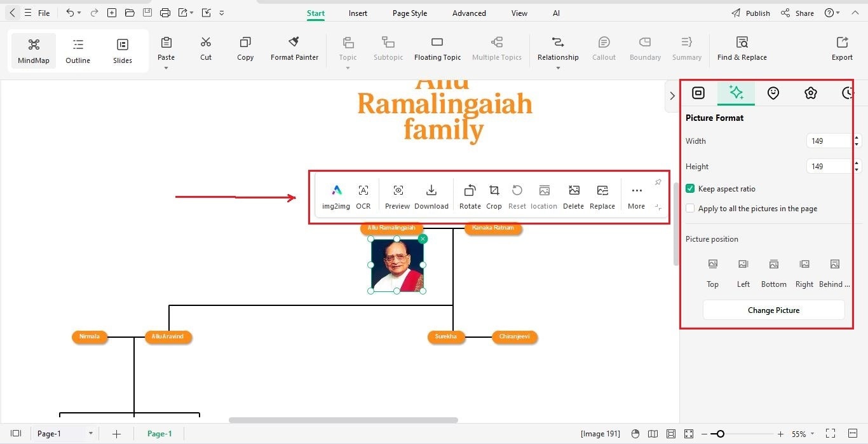Image resolution: width=868 pixels, height=444 pixels.
Task: Click the Save icon in title bar
Action: 147,13
